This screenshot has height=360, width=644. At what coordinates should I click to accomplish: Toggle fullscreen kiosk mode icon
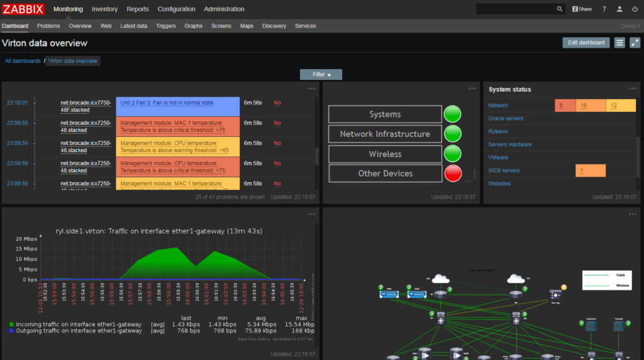click(x=635, y=43)
